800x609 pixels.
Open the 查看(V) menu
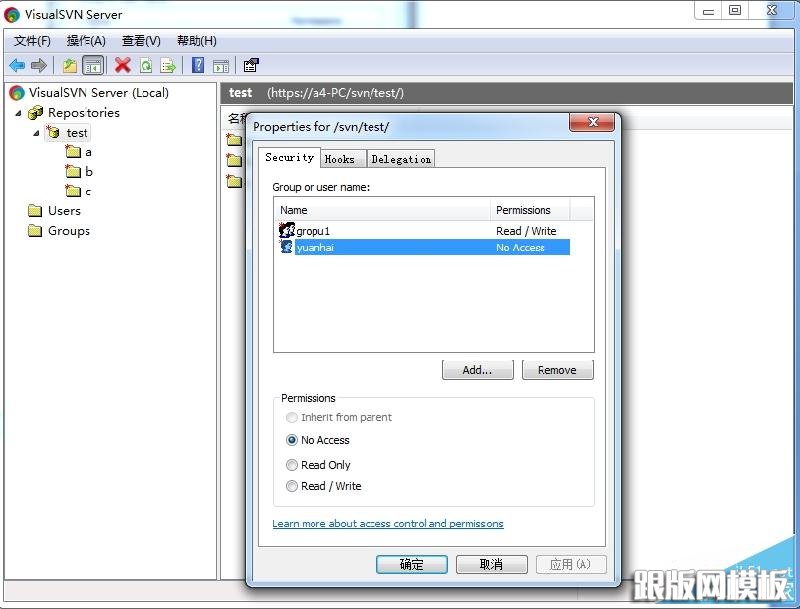coord(141,41)
